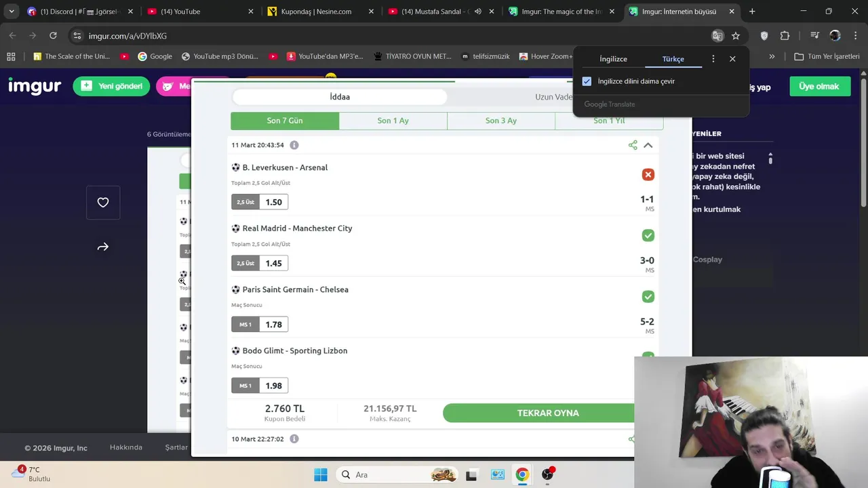Open the apps grid in bookmarks bar

tap(11, 56)
